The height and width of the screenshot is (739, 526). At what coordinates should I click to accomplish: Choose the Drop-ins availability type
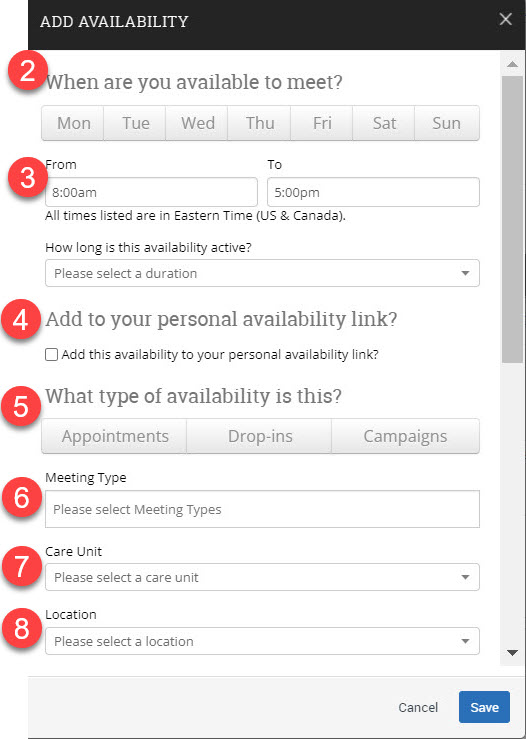[259, 436]
